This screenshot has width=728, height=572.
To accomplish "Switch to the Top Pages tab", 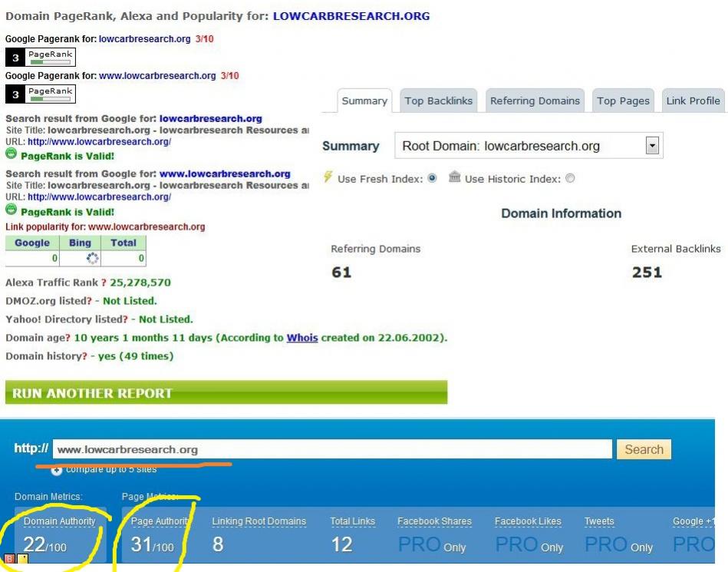I will 623,101.
